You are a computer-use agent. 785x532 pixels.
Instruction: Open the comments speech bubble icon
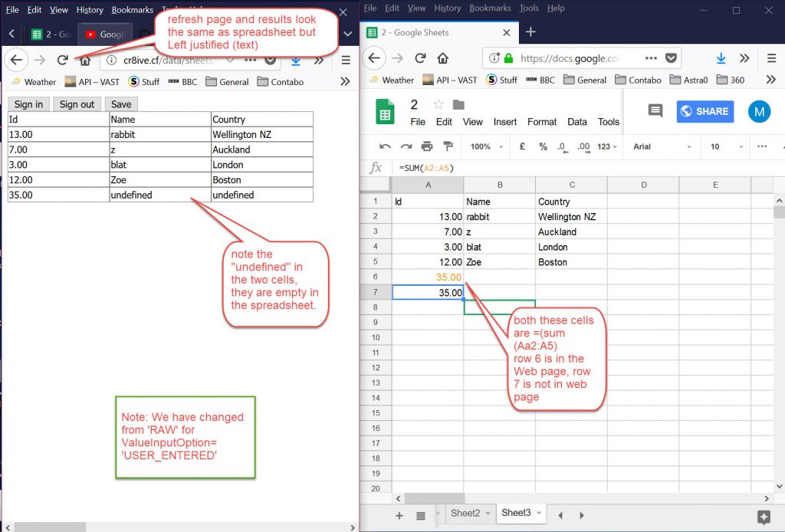tap(655, 111)
